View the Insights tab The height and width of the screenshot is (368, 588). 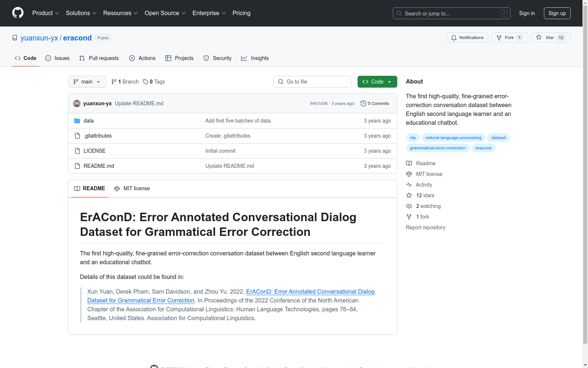(x=255, y=58)
